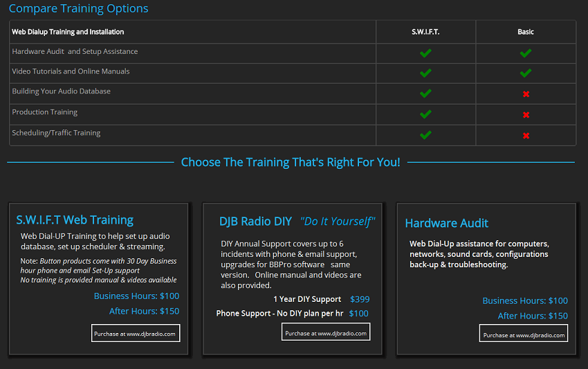Click S.W.I.F.T. checkmark for Building Your Audio Database
The height and width of the screenshot is (369, 588).
coord(425,93)
